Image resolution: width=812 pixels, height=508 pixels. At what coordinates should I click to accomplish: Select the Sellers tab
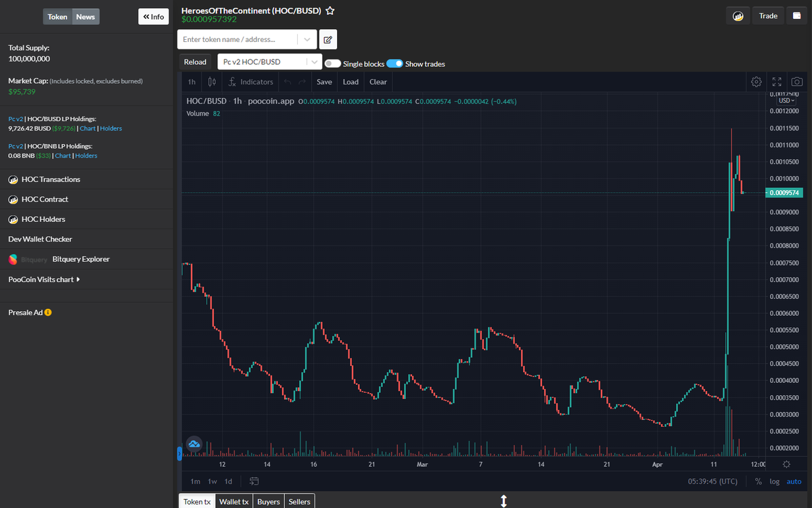[300, 501]
